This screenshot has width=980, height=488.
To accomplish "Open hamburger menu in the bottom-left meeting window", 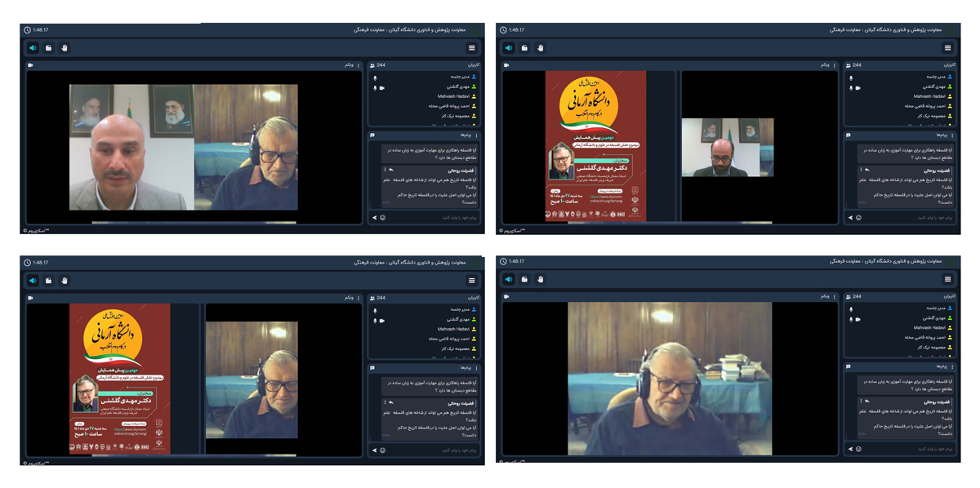I will [471, 281].
